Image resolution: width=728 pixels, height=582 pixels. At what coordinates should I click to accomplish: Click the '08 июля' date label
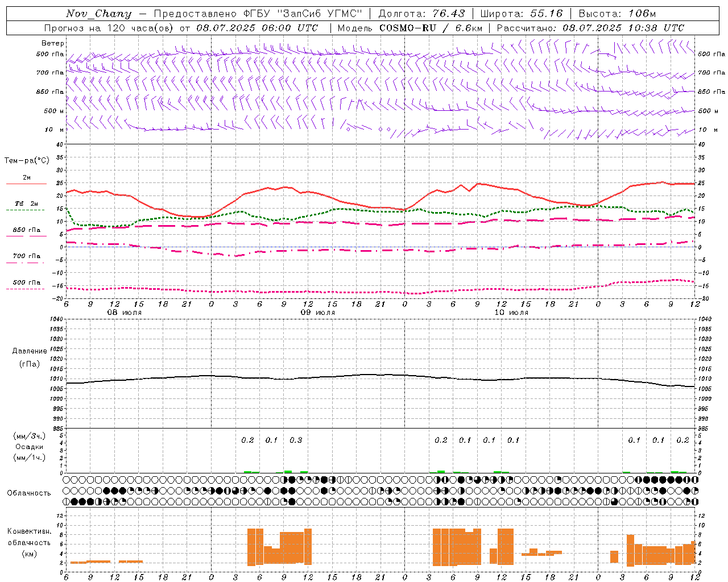tap(125, 313)
